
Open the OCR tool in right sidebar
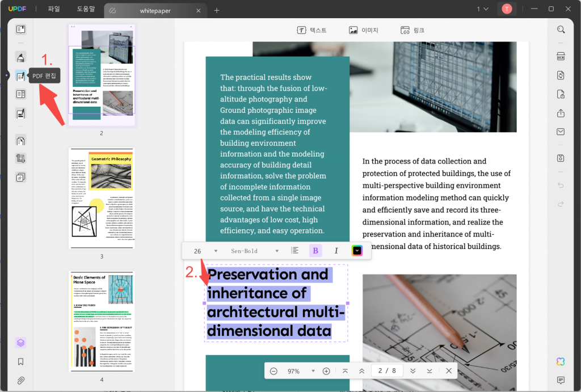click(x=561, y=56)
